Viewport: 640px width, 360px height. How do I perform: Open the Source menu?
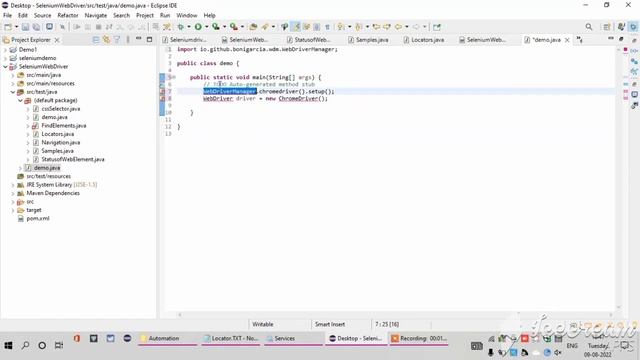(x=42, y=15)
